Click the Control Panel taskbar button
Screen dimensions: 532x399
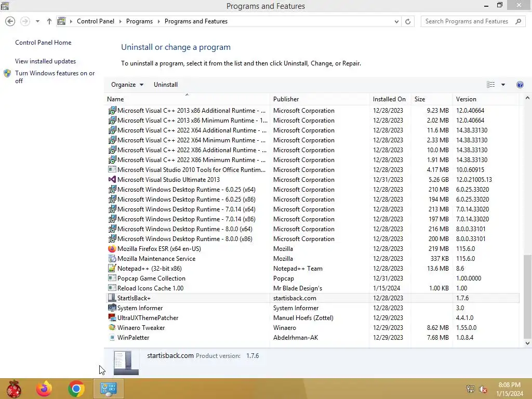coord(109,389)
